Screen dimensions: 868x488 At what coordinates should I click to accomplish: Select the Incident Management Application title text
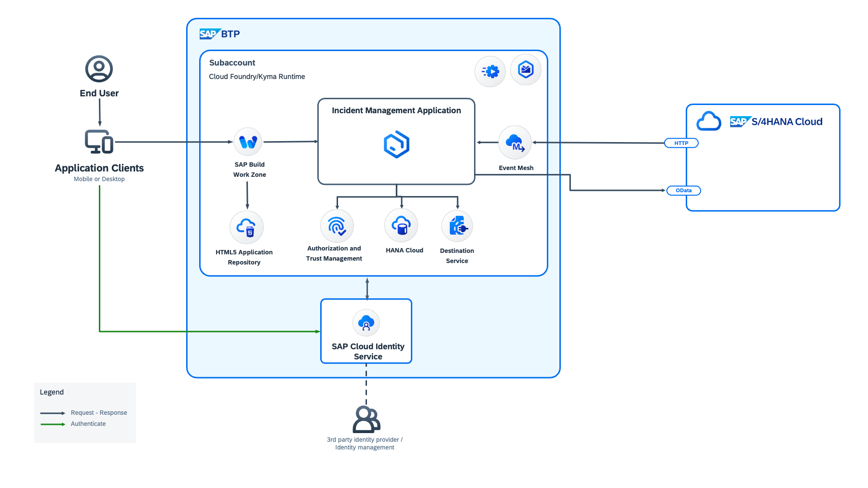[396, 110]
